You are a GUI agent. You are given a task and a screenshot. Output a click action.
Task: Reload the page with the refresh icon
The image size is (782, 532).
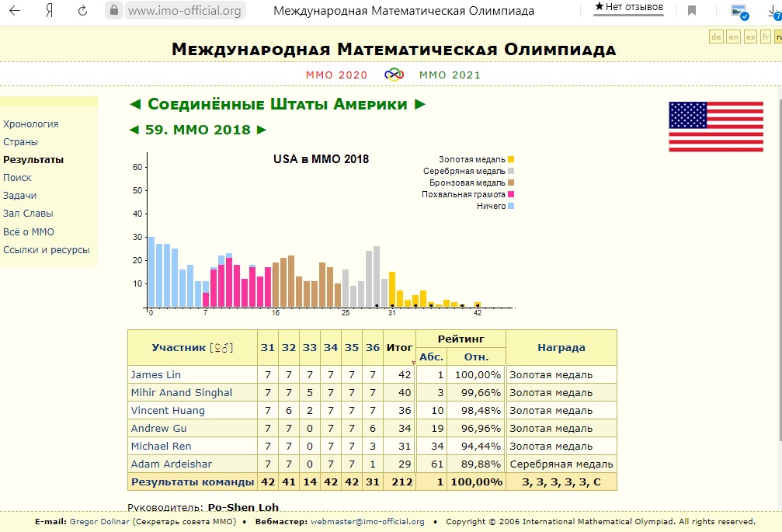pos(82,10)
